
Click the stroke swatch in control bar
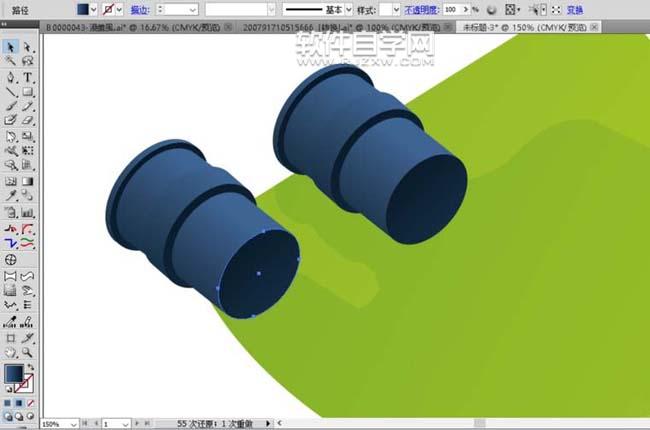[x=108, y=9]
